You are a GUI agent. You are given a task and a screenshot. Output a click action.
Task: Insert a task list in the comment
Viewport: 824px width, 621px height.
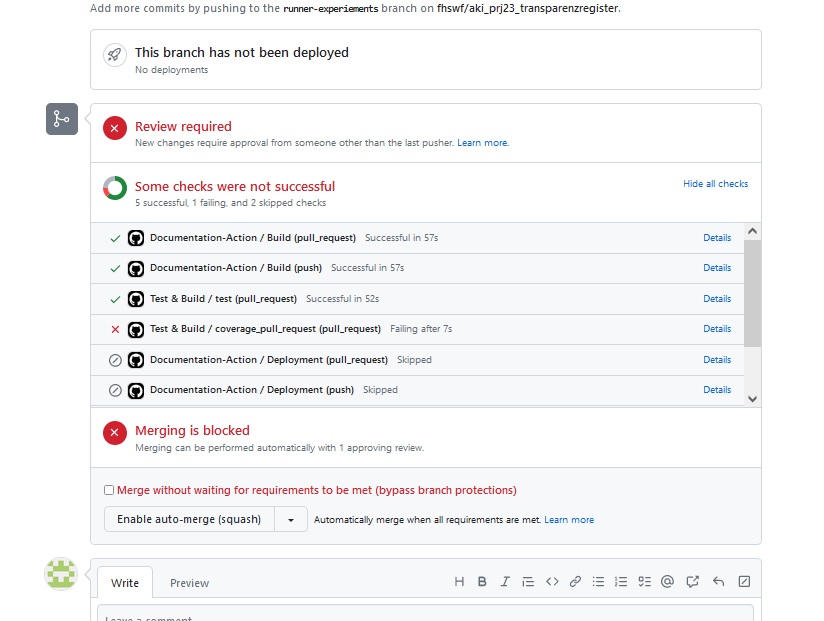pyautogui.click(x=644, y=581)
